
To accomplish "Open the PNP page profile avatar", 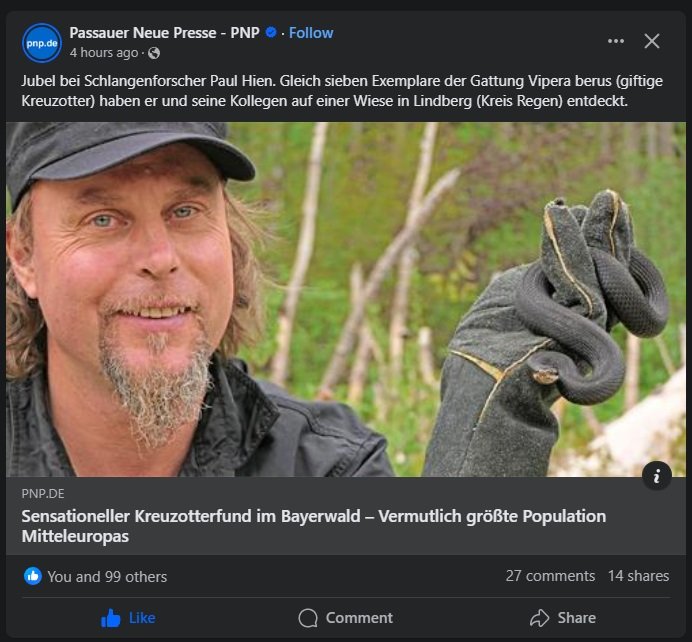I will coord(42,42).
